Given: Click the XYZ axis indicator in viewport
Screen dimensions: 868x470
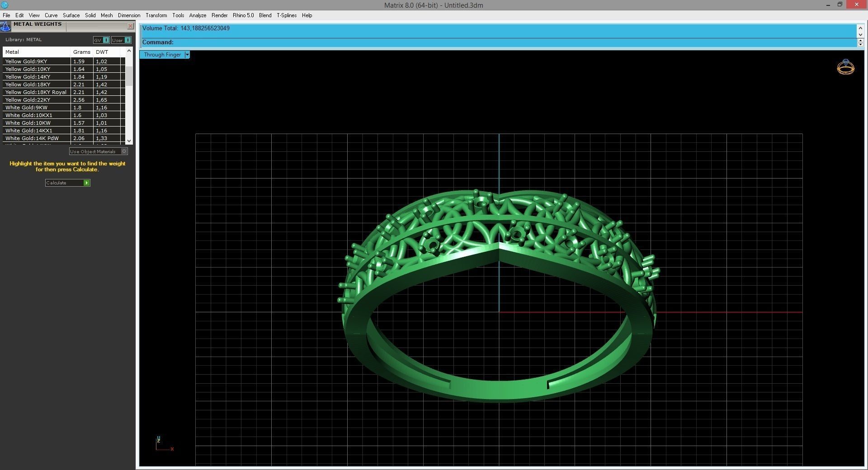Looking at the screenshot, I should tap(164, 443).
